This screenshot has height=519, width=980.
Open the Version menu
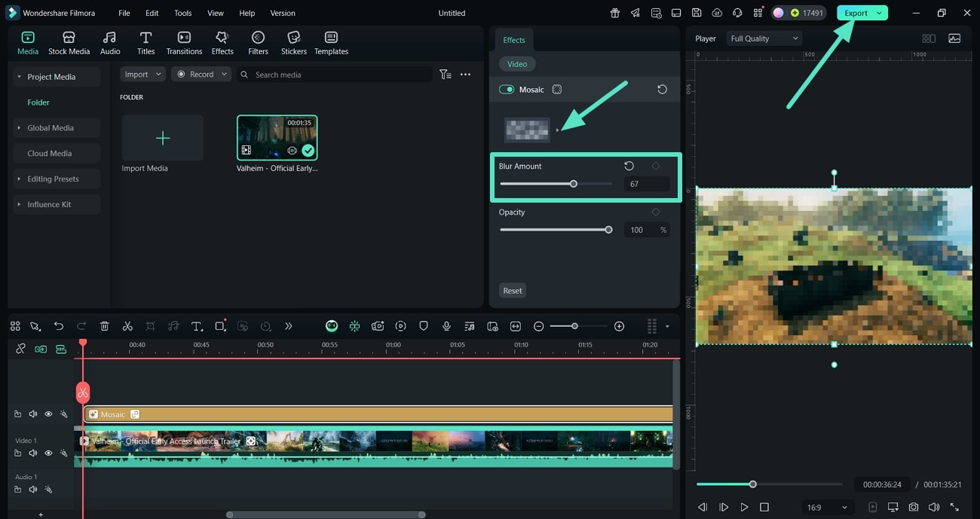pyautogui.click(x=283, y=13)
